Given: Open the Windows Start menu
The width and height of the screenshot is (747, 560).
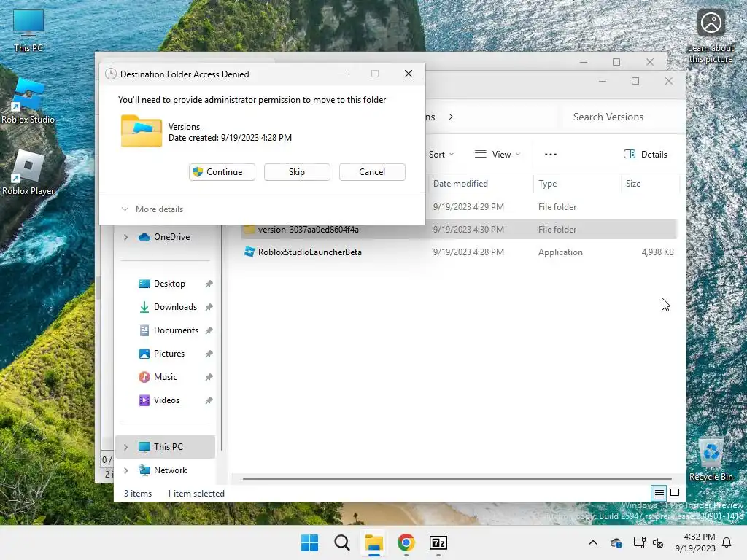Looking at the screenshot, I should [309, 542].
